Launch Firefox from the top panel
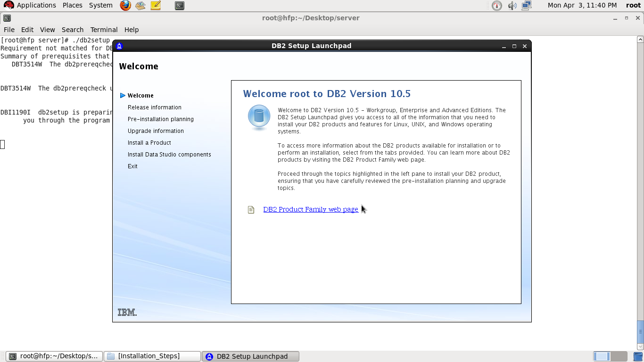 [124, 6]
